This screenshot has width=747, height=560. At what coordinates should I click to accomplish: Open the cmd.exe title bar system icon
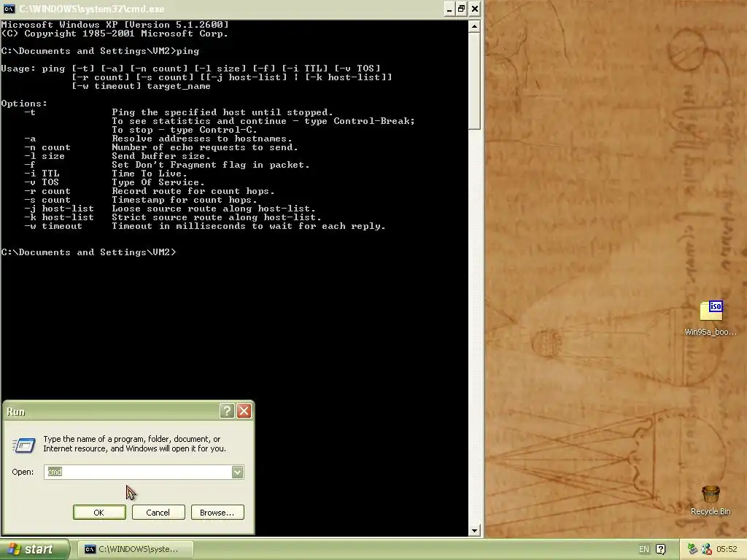click(x=9, y=9)
